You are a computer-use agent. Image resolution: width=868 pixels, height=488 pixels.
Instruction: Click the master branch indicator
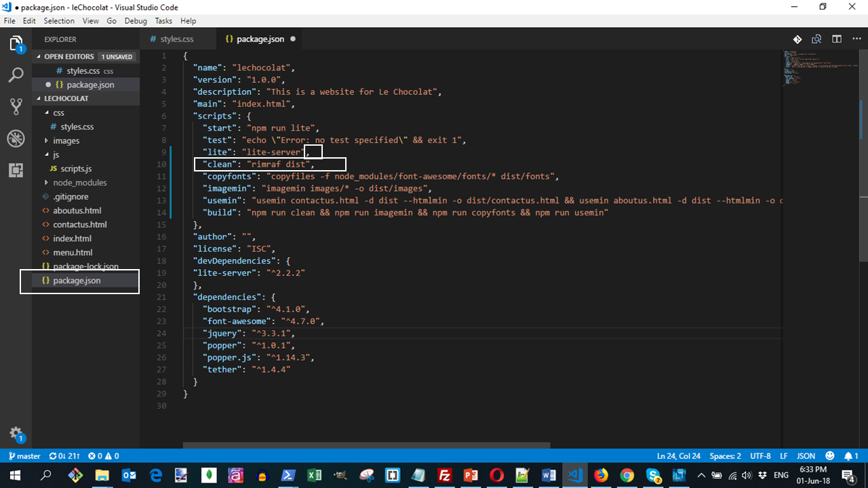point(24,456)
